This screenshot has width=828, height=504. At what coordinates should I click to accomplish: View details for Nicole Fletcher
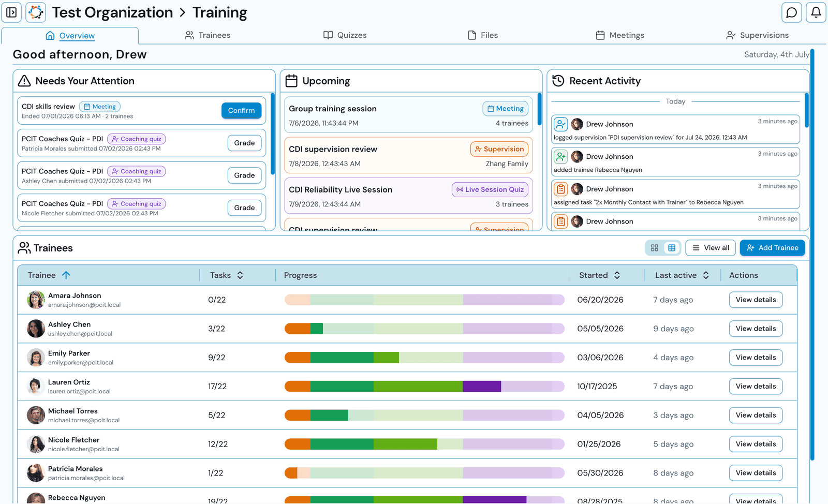(756, 444)
